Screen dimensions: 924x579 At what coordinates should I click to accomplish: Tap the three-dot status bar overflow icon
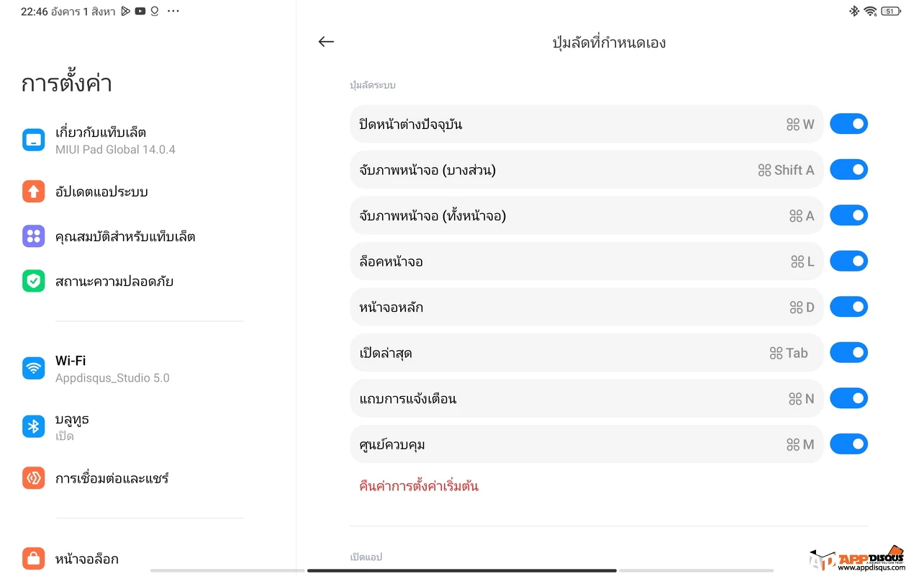[173, 12]
